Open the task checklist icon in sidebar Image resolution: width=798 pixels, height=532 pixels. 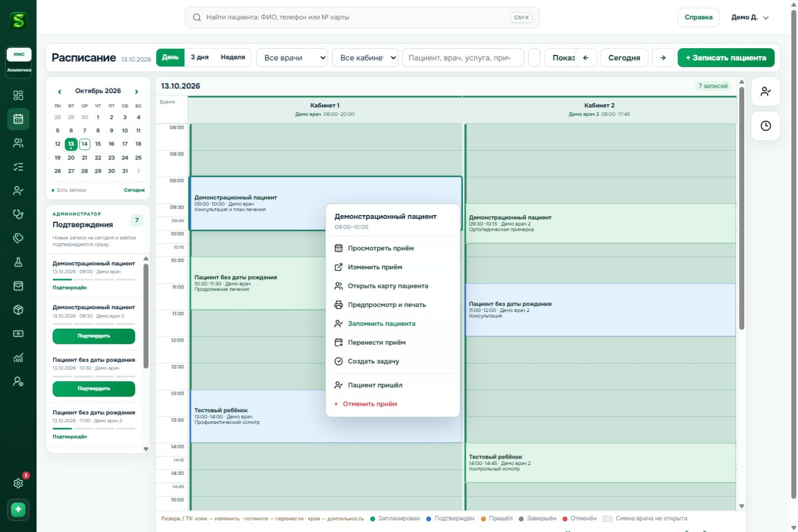click(18, 167)
